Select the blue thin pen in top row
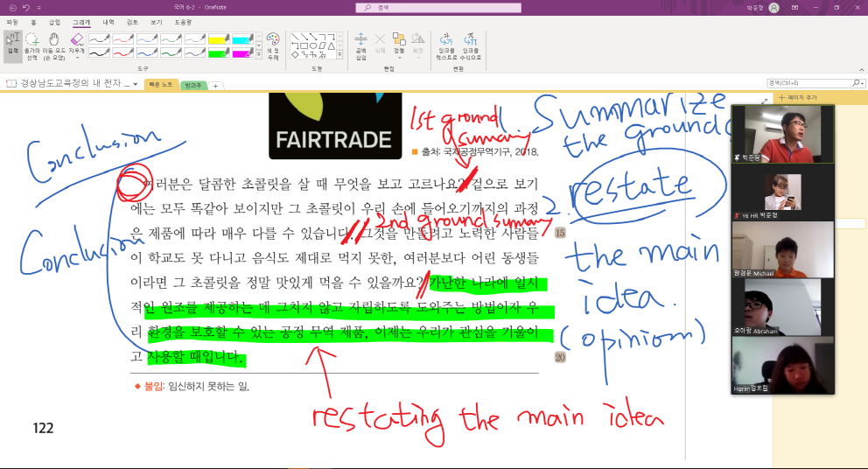The image size is (868, 469). (x=147, y=39)
